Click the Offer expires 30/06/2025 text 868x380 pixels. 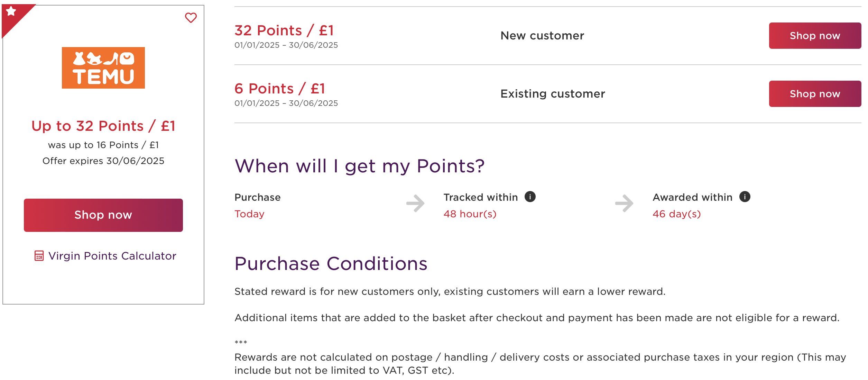tap(103, 161)
